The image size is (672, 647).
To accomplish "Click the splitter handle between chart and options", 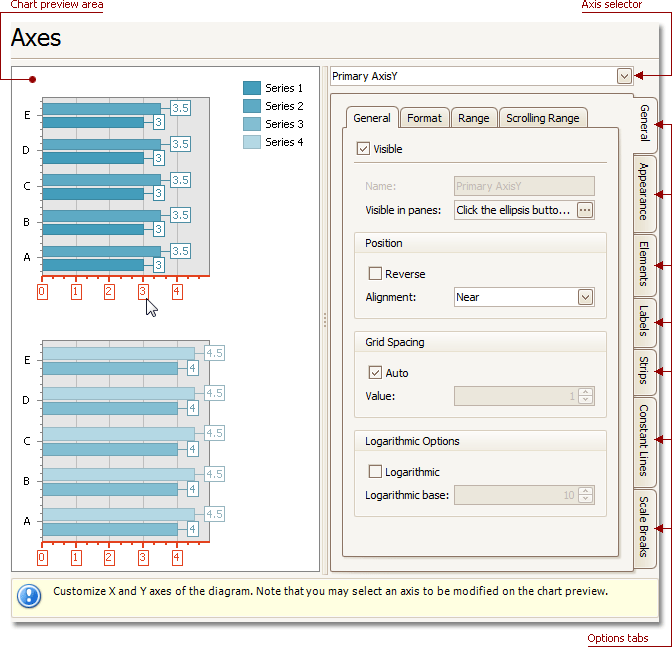I will click(x=324, y=320).
